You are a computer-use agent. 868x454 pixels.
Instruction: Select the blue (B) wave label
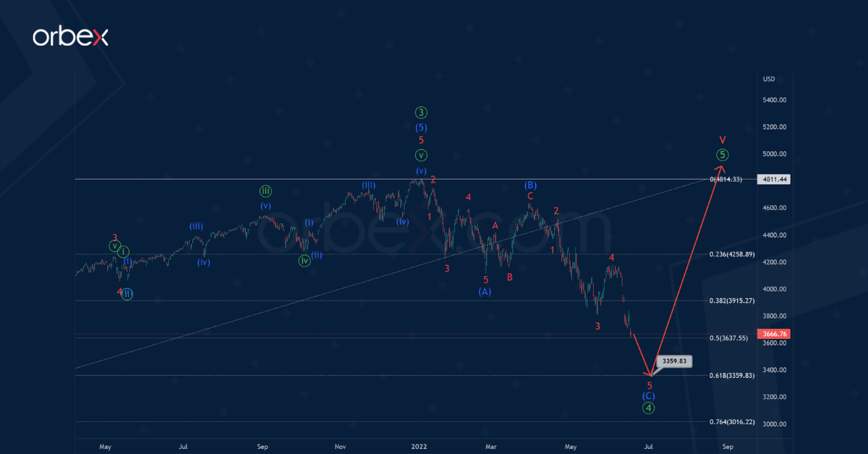tap(530, 185)
